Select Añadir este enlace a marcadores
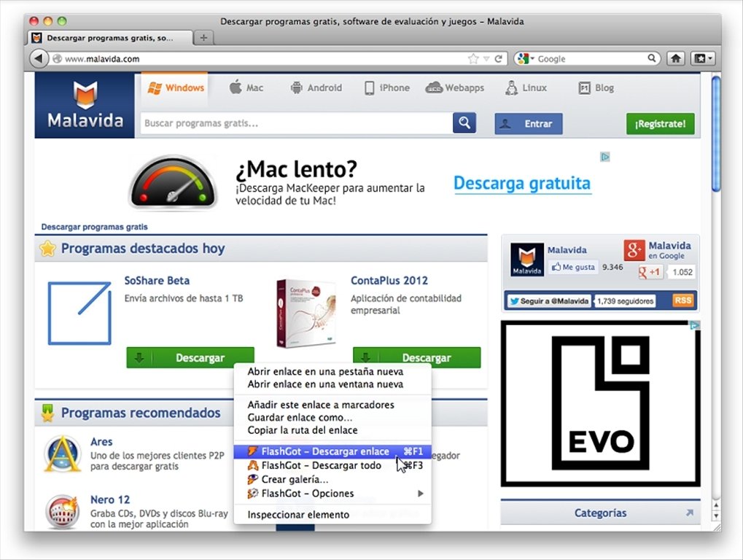Screen dimensions: 743x560 pyautogui.click(x=332, y=405)
